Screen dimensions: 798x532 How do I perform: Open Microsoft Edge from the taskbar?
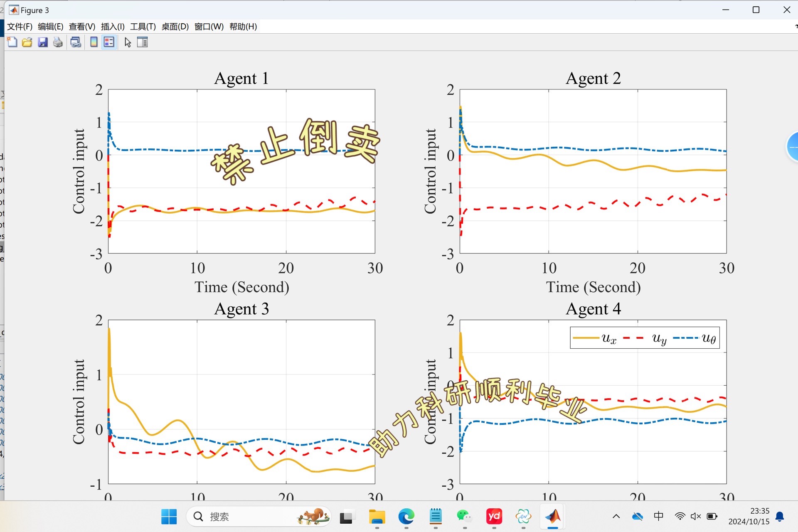(x=406, y=517)
